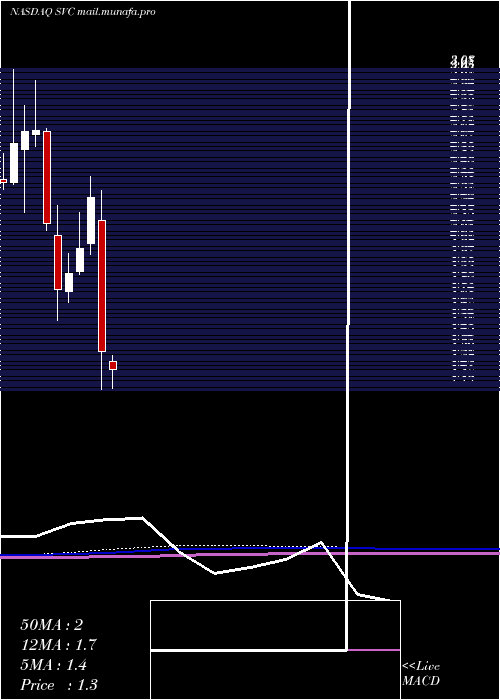Click the '<<Live MACD' label

point(421,674)
